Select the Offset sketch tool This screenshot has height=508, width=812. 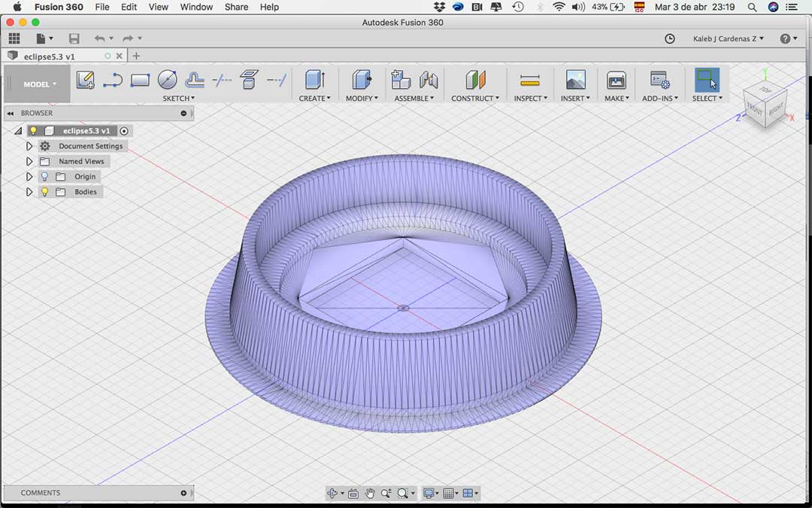(x=195, y=80)
